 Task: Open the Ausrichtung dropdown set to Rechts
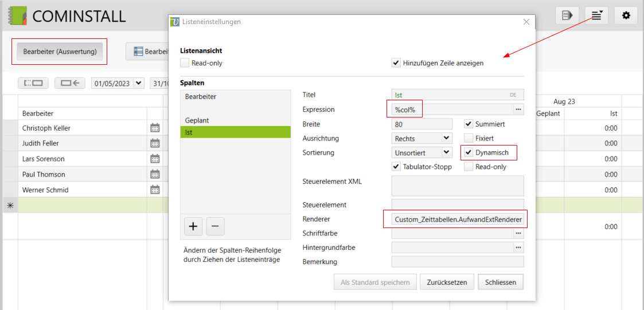pos(446,138)
